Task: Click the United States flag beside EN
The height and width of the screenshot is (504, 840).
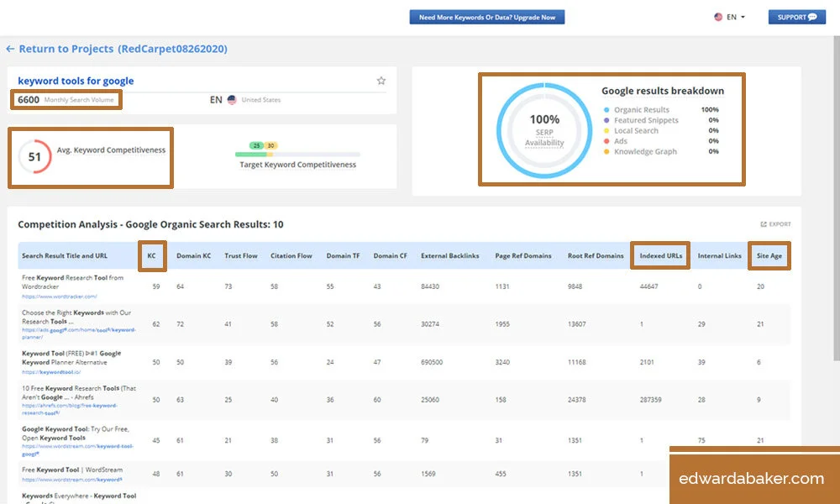Action: click(x=232, y=100)
